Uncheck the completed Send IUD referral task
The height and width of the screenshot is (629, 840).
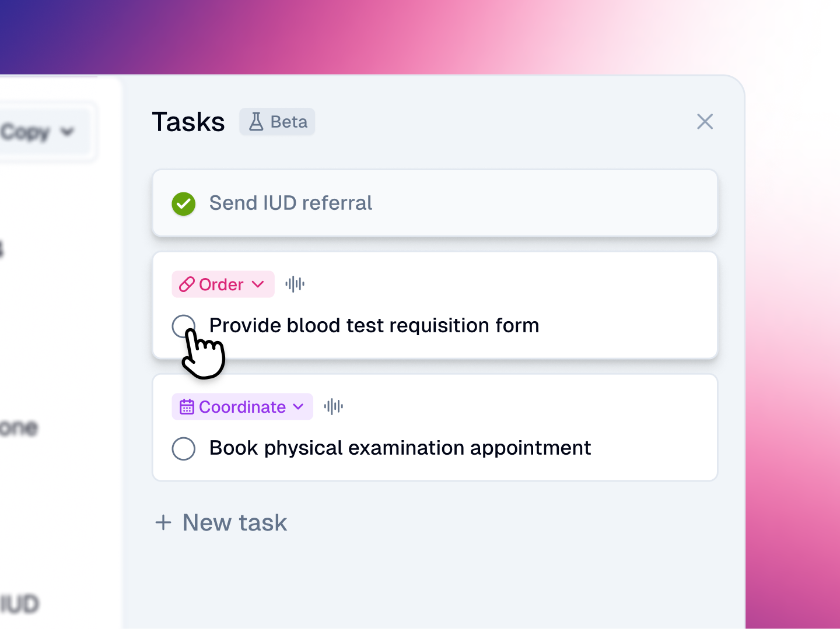pyautogui.click(x=184, y=203)
